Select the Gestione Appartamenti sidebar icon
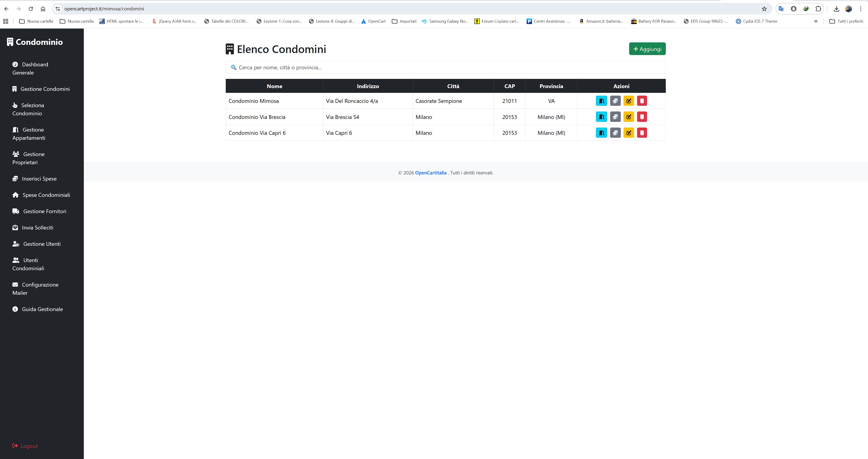 tap(15, 130)
